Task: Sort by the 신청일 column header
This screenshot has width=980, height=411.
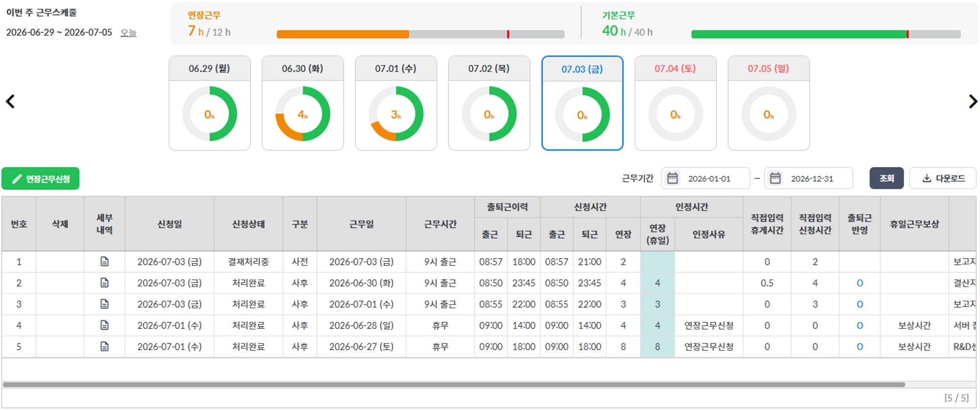Action: click(x=170, y=224)
